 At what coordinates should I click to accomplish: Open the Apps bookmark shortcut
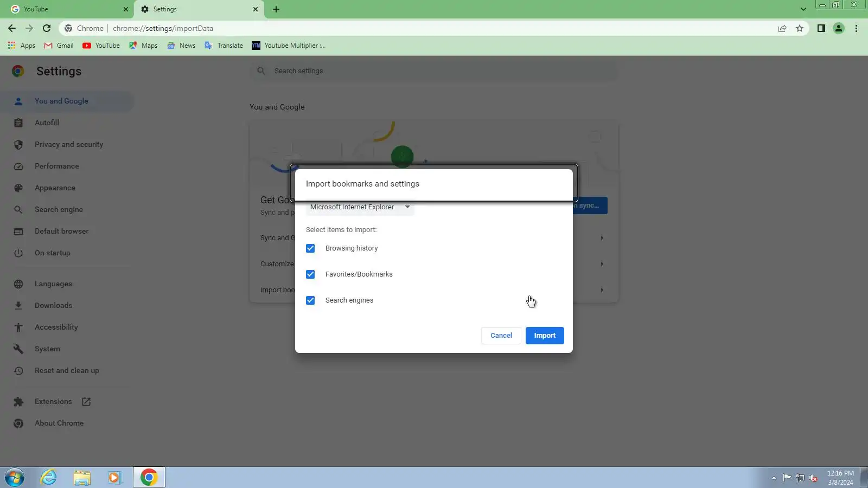22,46
